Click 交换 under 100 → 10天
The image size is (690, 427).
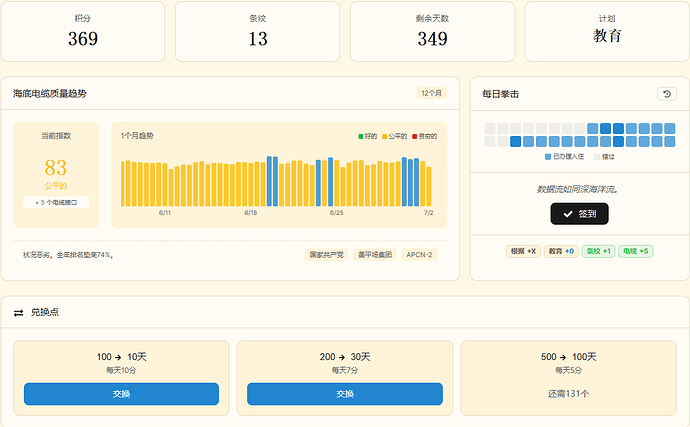click(121, 394)
